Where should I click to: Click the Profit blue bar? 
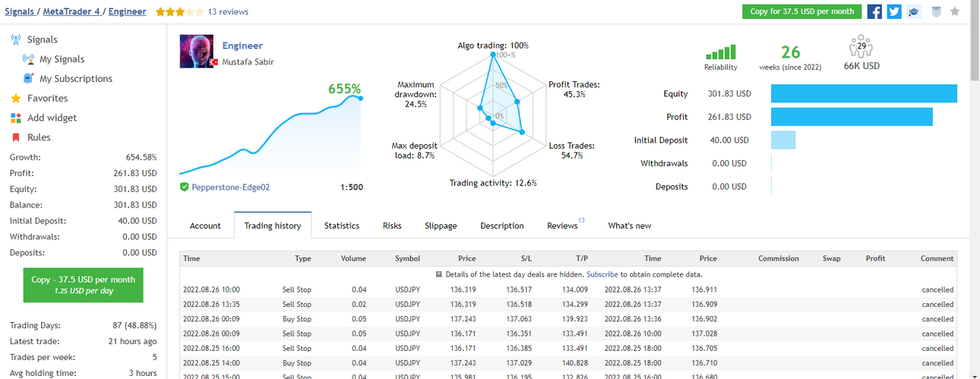852,117
